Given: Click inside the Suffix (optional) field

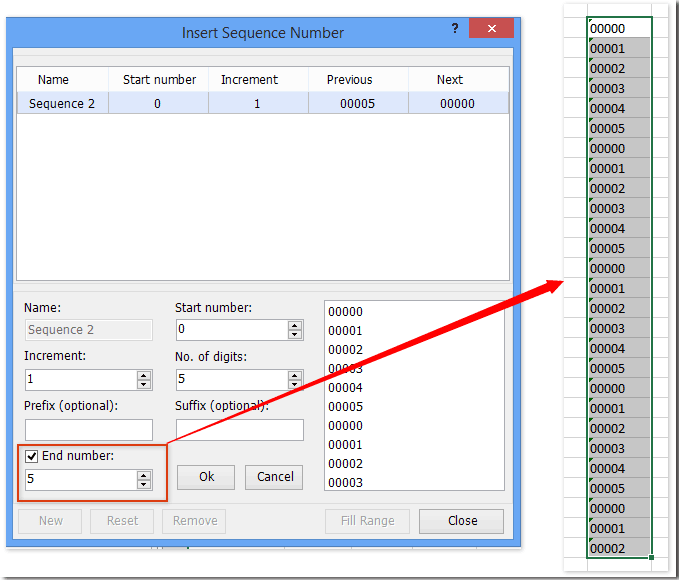Looking at the screenshot, I should (239, 430).
